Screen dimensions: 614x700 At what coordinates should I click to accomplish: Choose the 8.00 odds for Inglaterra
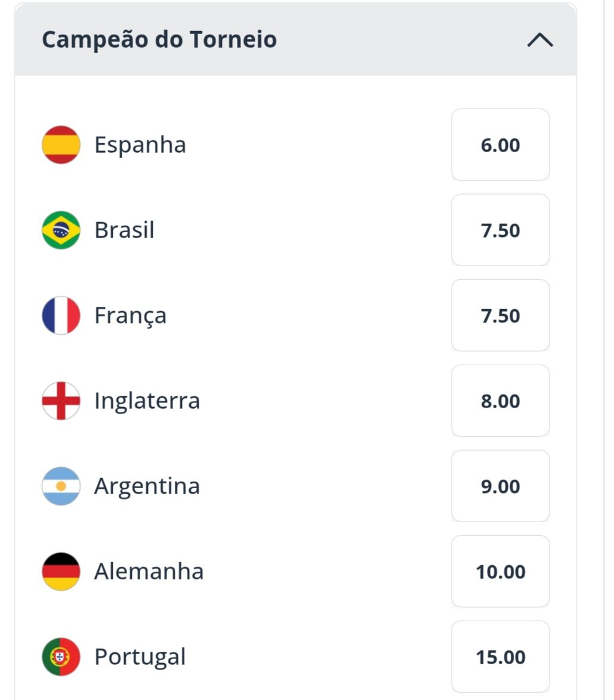[x=500, y=400]
